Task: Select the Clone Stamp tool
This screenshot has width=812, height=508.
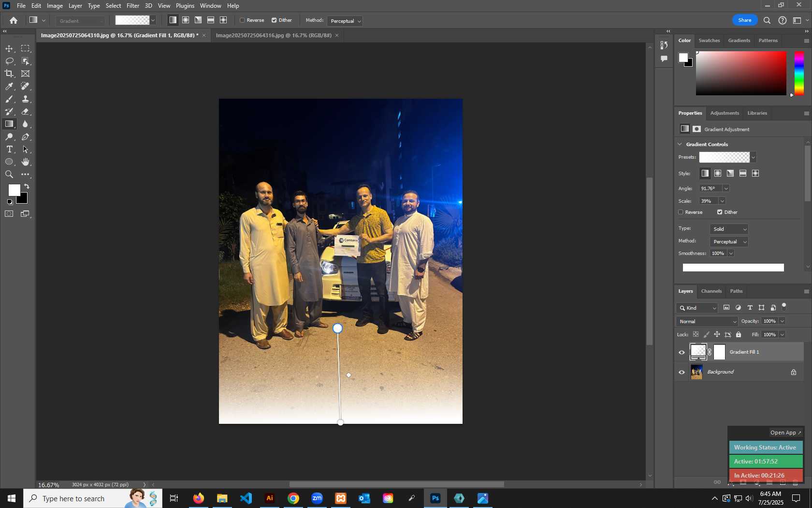Action: click(26, 99)
